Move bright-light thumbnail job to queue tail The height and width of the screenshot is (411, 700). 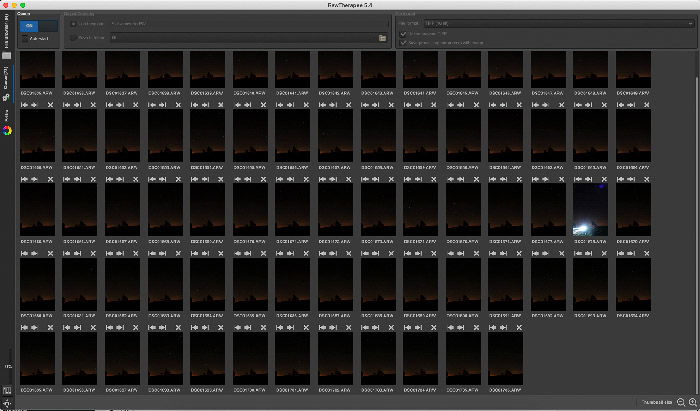click(x=590, y=179)
